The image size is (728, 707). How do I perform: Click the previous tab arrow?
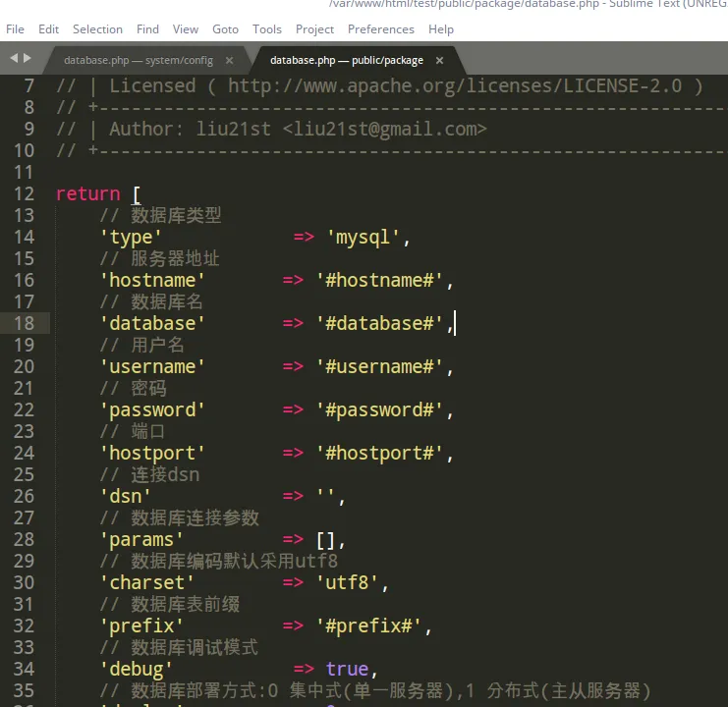14,59
